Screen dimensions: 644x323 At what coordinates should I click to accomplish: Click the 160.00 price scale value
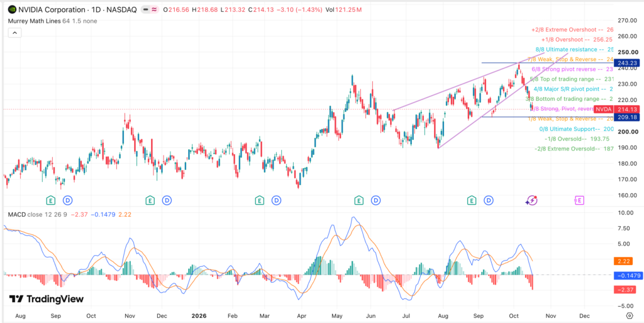pos(628,195)
